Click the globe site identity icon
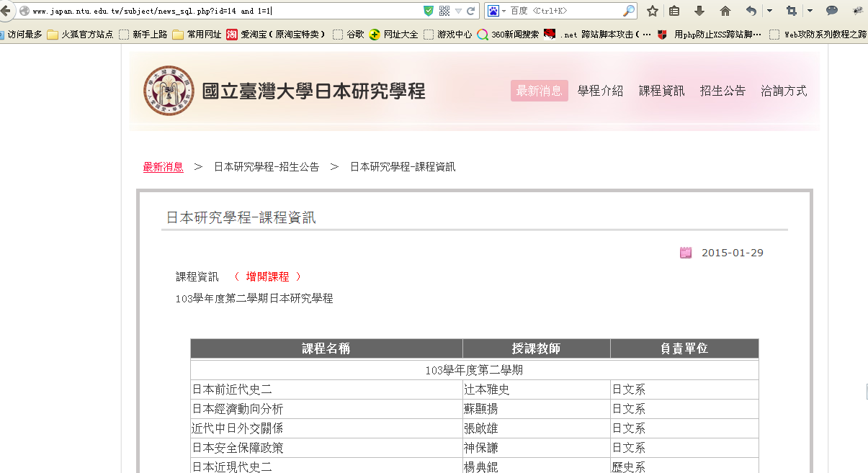868x473 pixels. (24, 11)
